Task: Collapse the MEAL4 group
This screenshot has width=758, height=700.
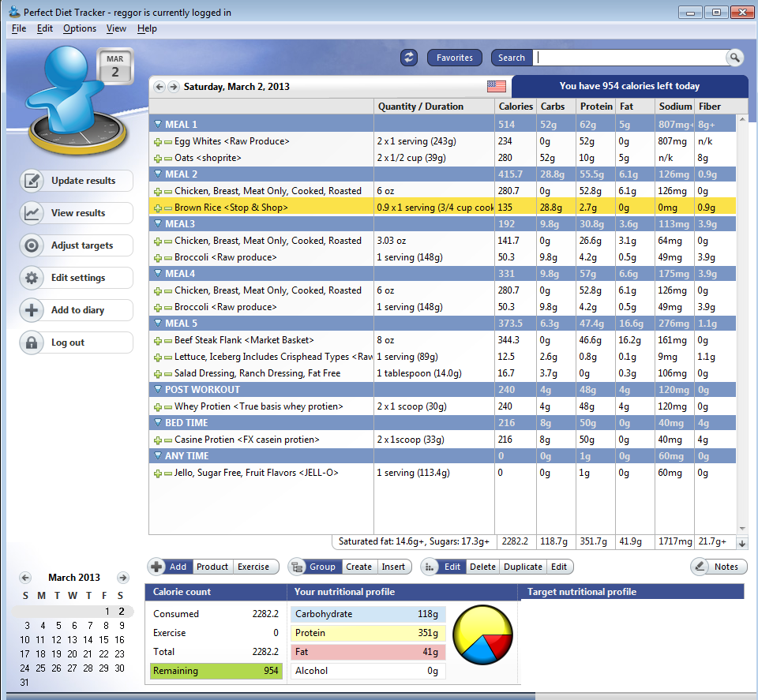Action: 158,274
